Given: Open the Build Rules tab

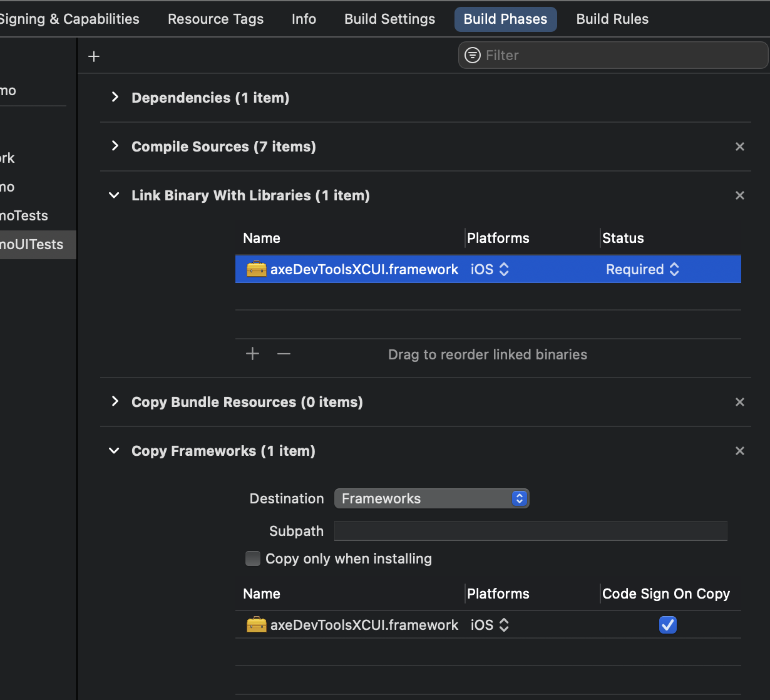Looking at the screenshot, I should (x=612, y=19).
